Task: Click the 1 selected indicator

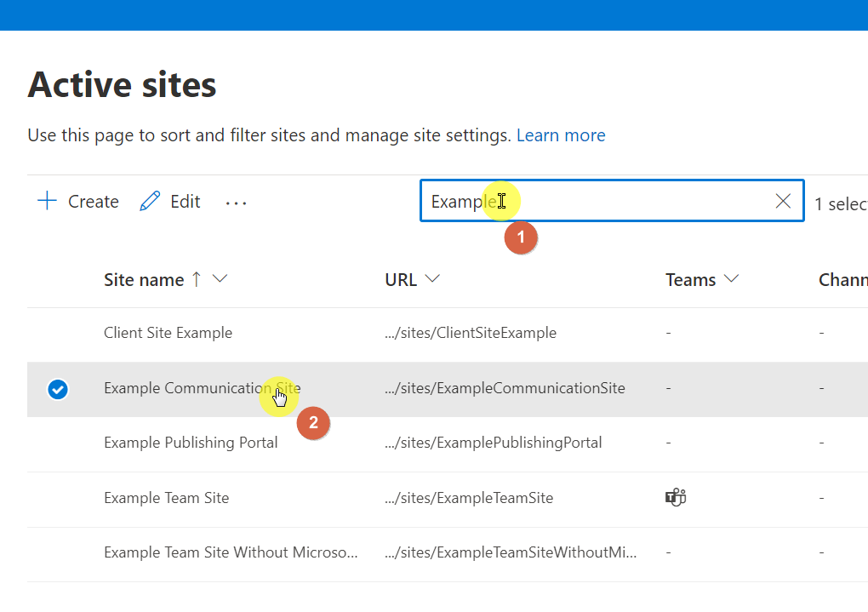Action: 841,203
